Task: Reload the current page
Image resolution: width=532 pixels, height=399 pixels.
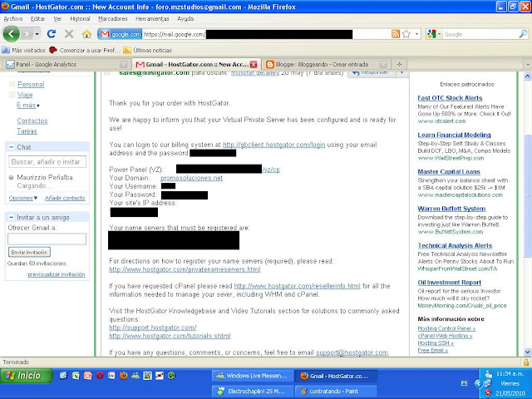Action: click(x=52, y=33)
